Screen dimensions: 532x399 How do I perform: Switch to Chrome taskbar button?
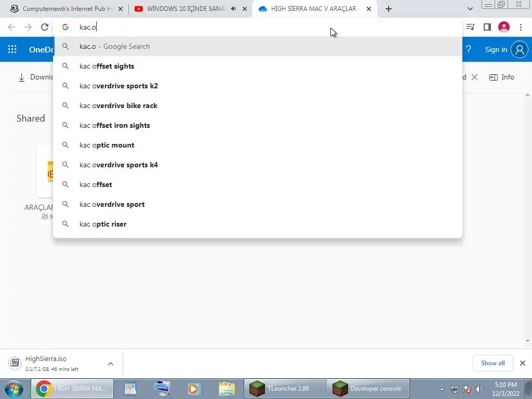(x=72, y=389)
